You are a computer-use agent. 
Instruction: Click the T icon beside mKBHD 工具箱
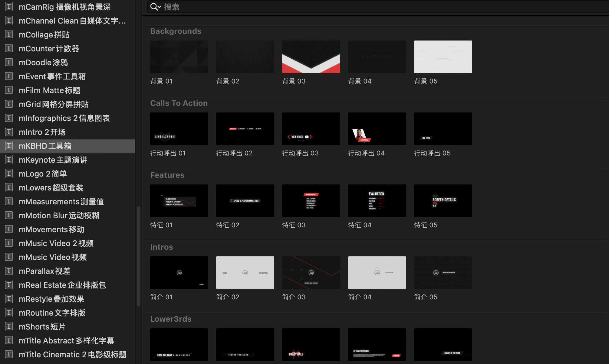[x=9, y=146]
